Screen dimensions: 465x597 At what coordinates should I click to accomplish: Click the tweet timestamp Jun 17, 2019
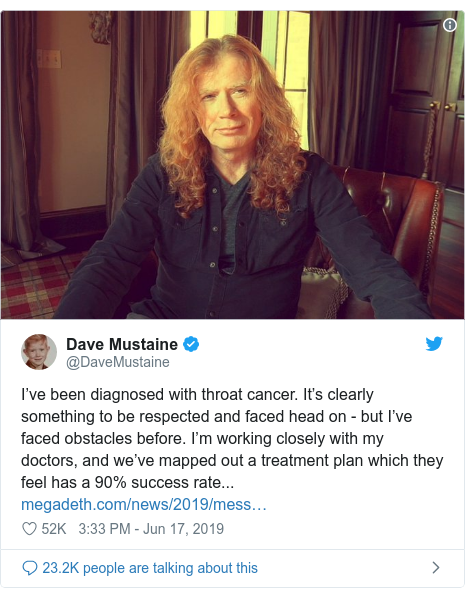pos(183,529)
